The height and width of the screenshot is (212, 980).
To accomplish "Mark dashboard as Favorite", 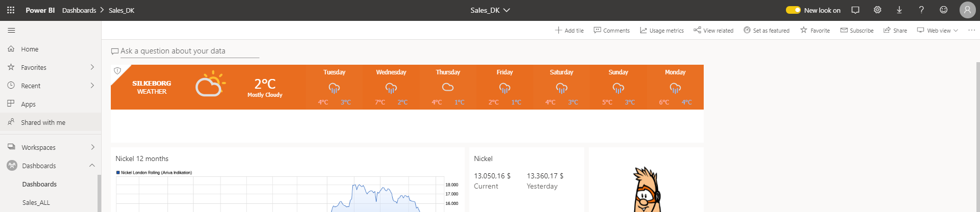I will tap(815, 31).
